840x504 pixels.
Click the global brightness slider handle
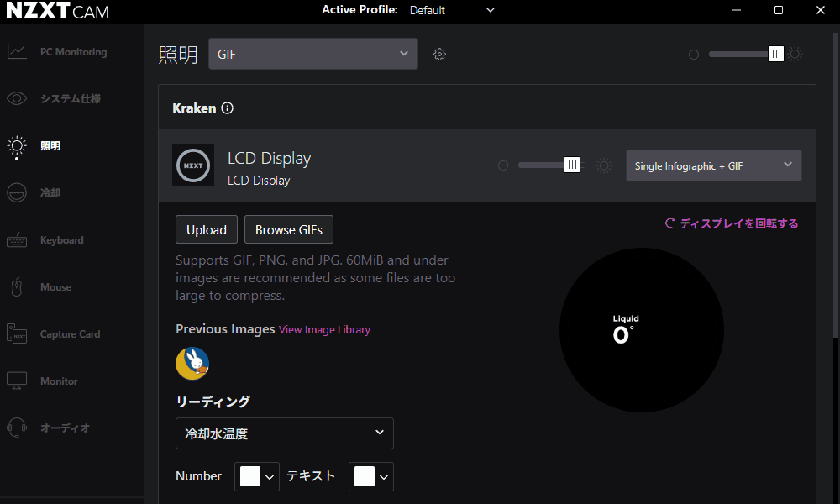[775, 54]
